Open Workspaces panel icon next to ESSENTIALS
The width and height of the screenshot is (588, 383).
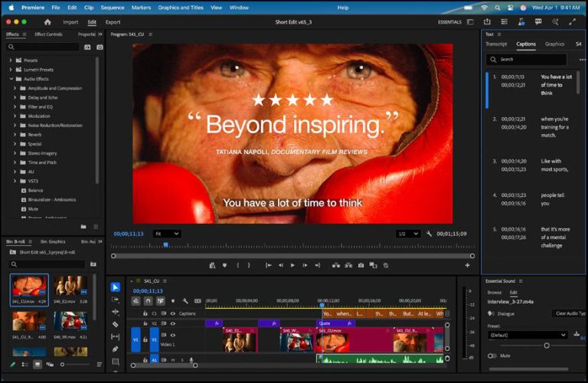pyautogui.click(x=470, y=22)
